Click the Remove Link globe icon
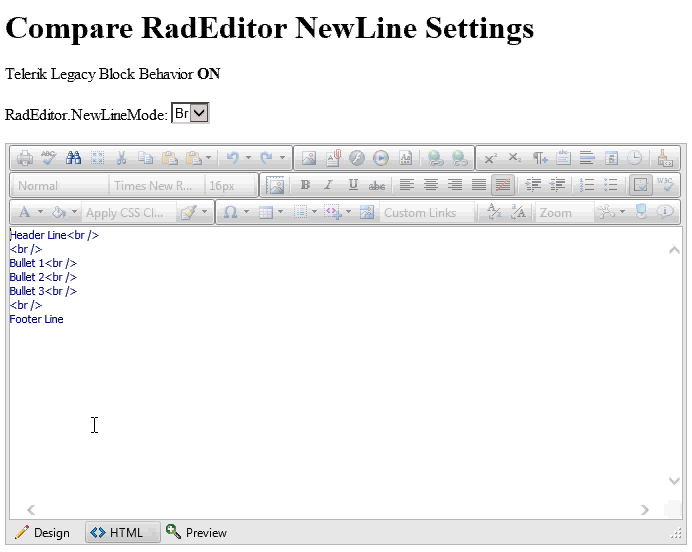The width and height of the screenshot is (692, 552). coord(459,158)
